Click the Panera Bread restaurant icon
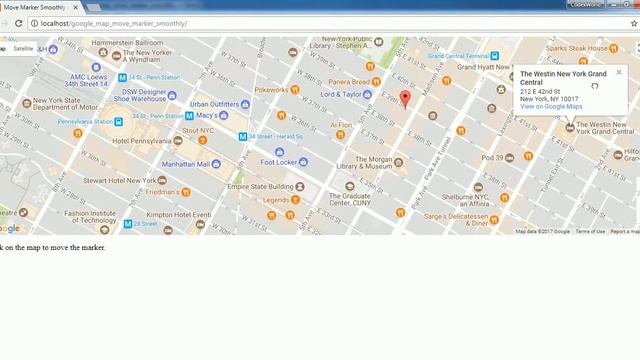640x360 pixels. coord(376,82)
